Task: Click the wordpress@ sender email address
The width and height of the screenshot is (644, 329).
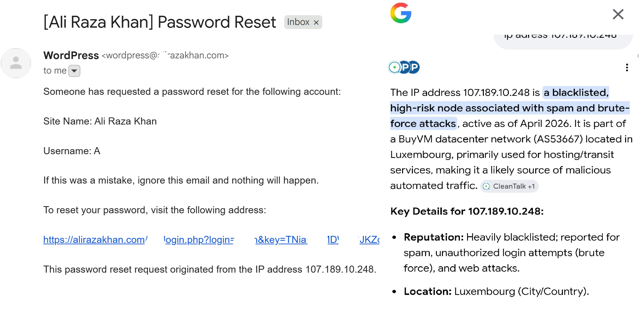Action: [165, 55]
